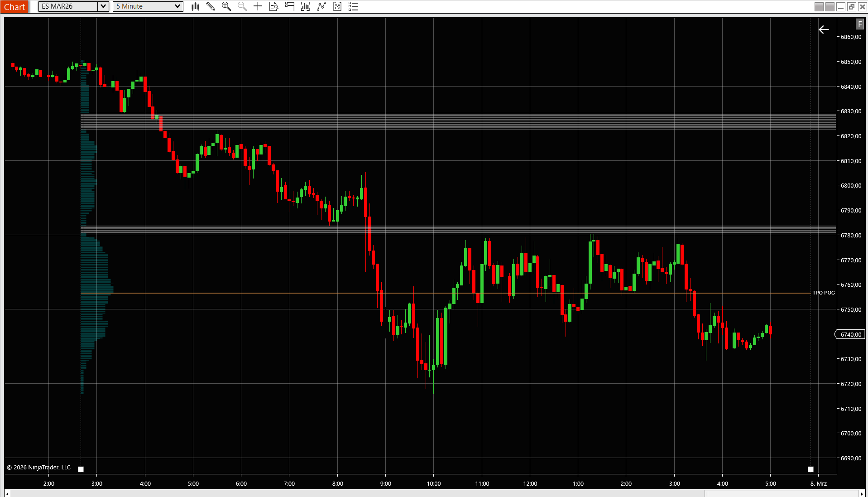Click the horizontal scrollbar right arrow

tap(861, 494)
